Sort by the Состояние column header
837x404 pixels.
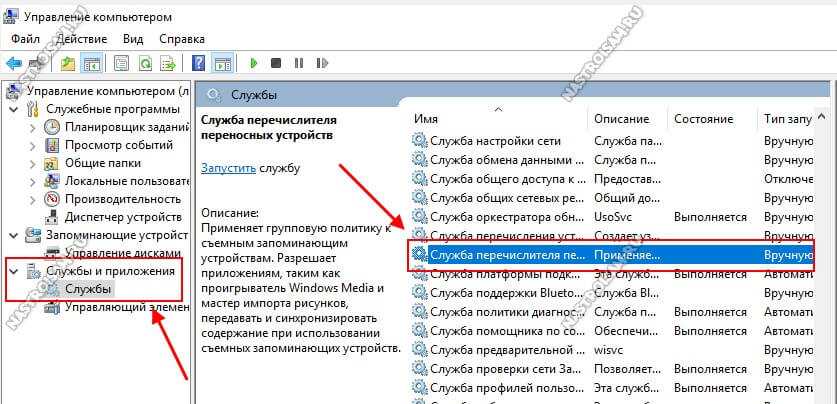point(704,119)
